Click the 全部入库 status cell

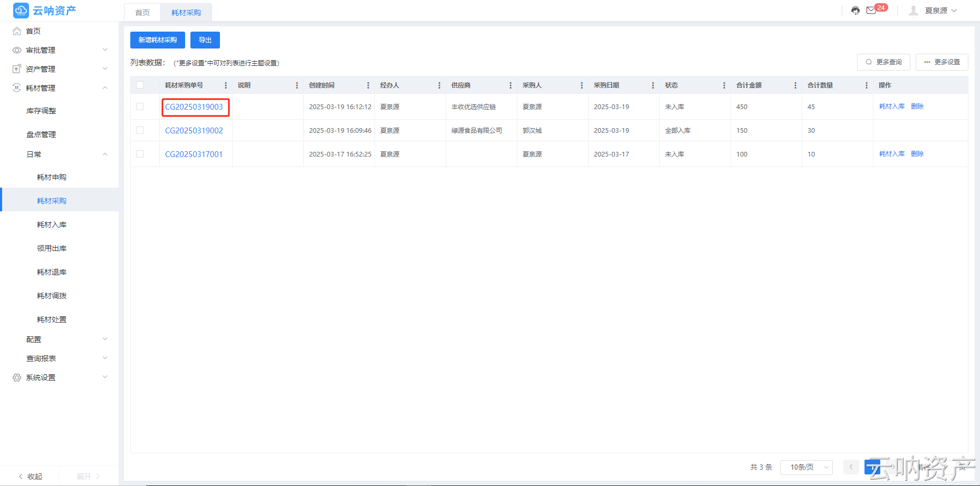(x=678, y=131)
